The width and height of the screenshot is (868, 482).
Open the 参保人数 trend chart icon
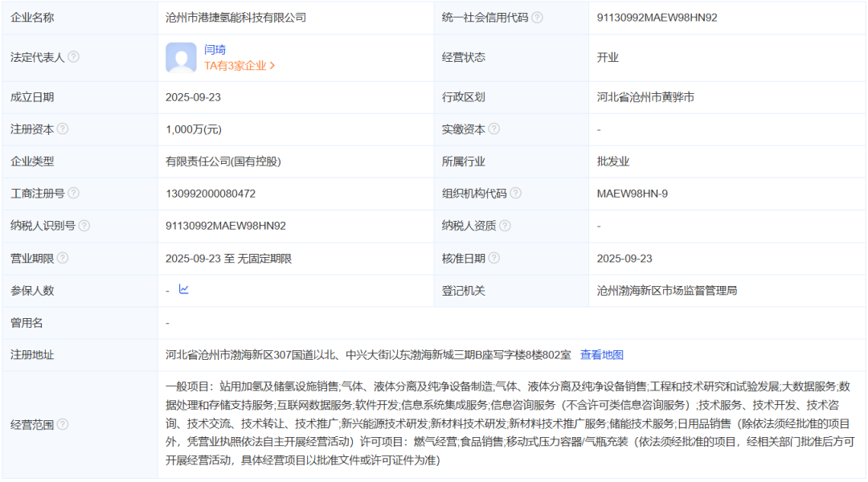point(183,289)
